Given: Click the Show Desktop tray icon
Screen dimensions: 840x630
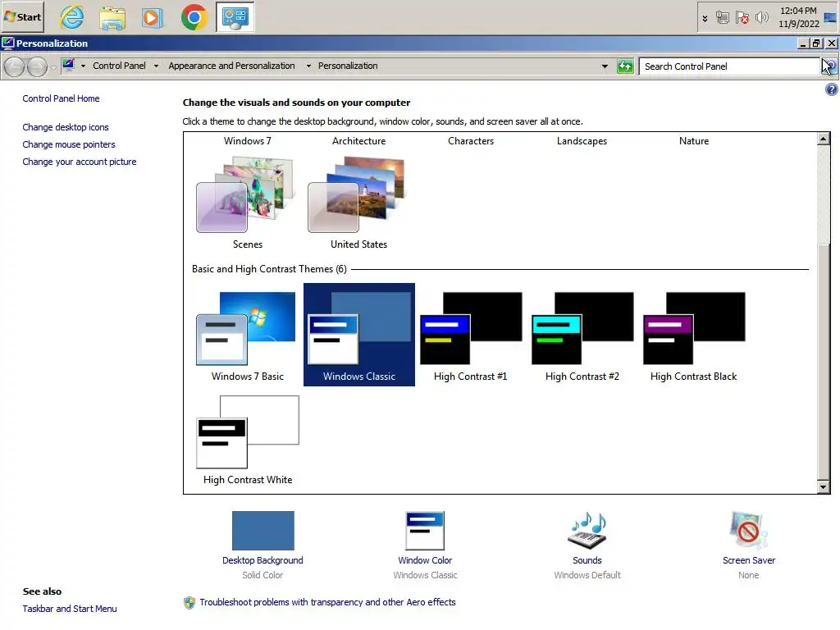Looking at the screenshot, I should [x=830, y=18].
